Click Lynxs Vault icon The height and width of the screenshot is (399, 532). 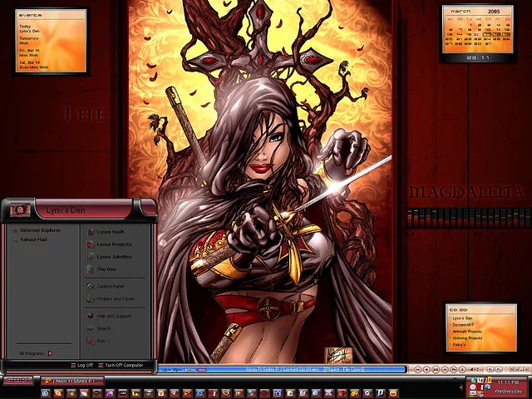coord(91,232)
